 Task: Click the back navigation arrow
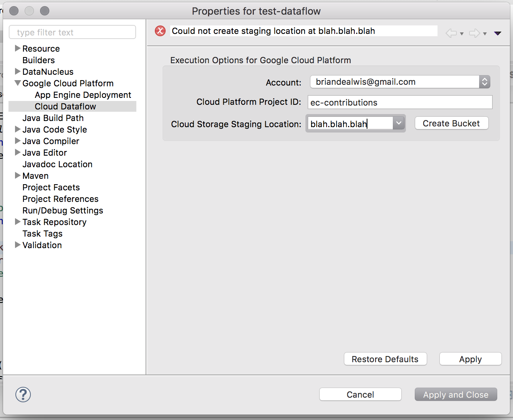[451, 33]
